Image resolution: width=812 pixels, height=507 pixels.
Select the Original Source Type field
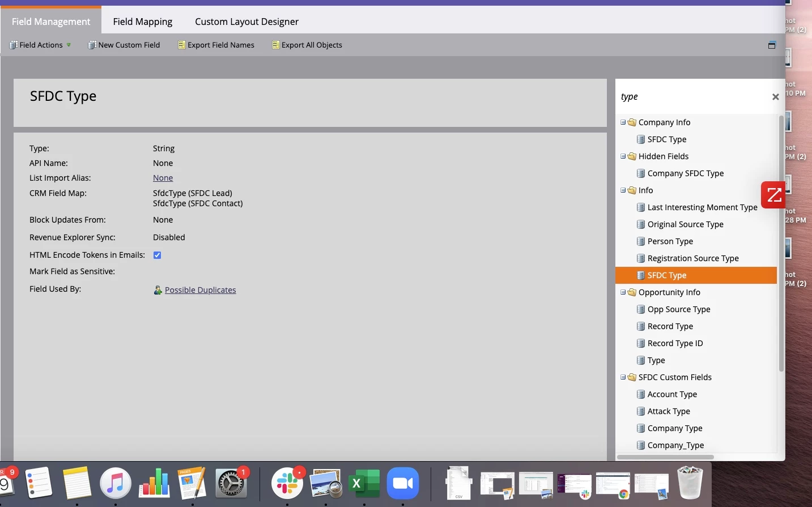tap(686, 224)
